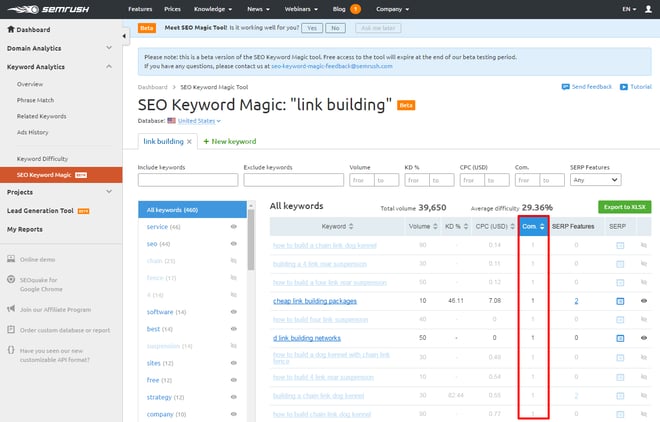Toggle visibility of seo keyword group
This screenshot has height=422, width=660.
point(234,244)
